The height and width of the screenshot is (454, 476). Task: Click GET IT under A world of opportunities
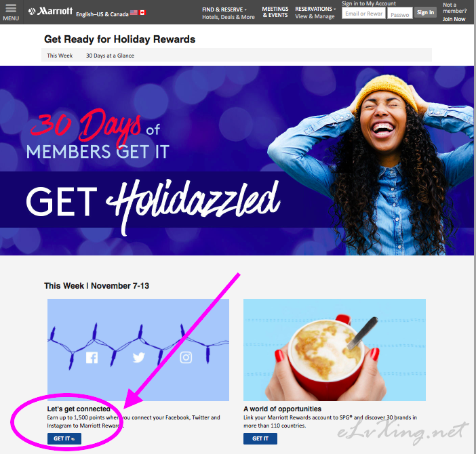260,438
